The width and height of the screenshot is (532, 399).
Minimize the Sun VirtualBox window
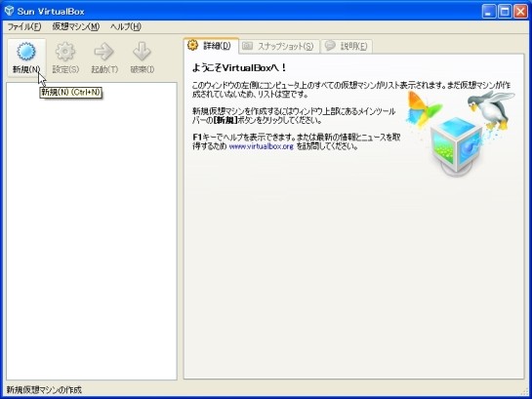point(489,12)
